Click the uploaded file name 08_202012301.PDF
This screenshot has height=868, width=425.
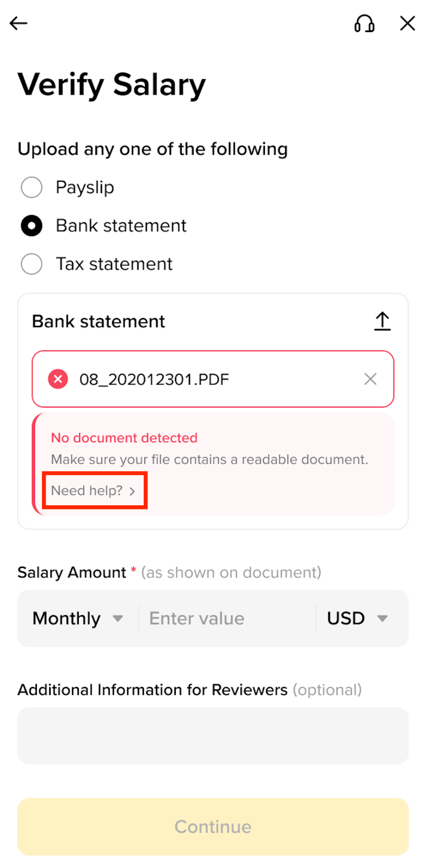click(154, 379)
